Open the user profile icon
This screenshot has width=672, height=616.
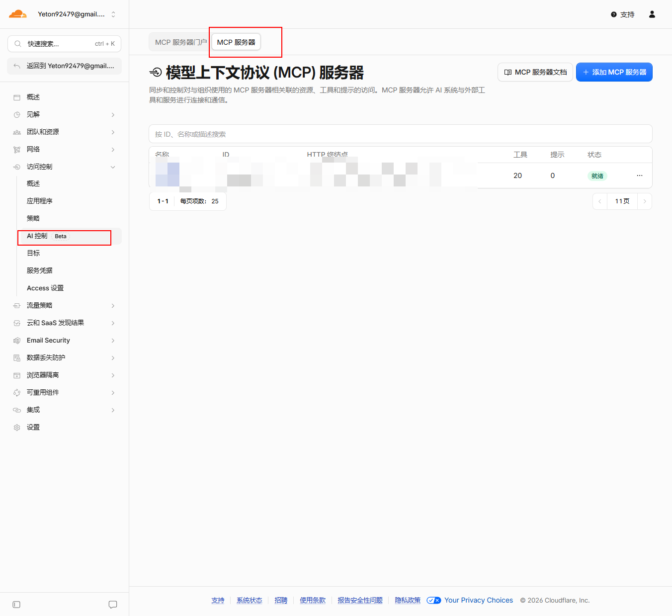(x=652, y=14)
